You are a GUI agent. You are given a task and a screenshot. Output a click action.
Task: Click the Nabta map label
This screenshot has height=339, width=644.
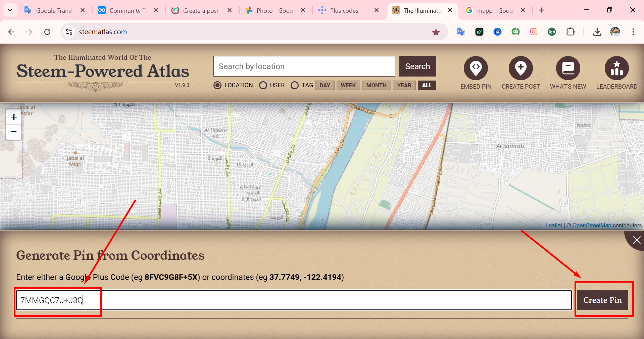pyautogui.click(x=584, y=125)
